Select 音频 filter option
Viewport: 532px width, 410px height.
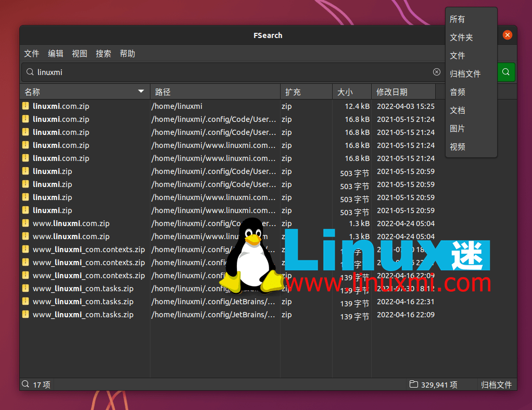tap(471, 92)
